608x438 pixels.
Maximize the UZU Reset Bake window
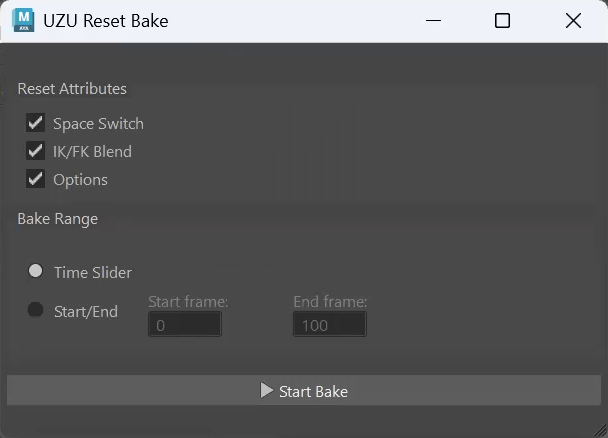click(x=502, y=21)
